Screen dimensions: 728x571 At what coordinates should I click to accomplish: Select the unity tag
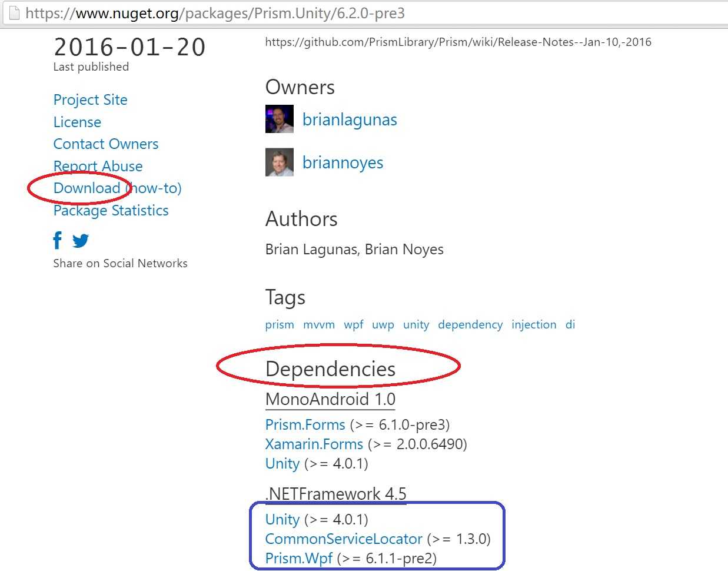click(x=416, y=324)
